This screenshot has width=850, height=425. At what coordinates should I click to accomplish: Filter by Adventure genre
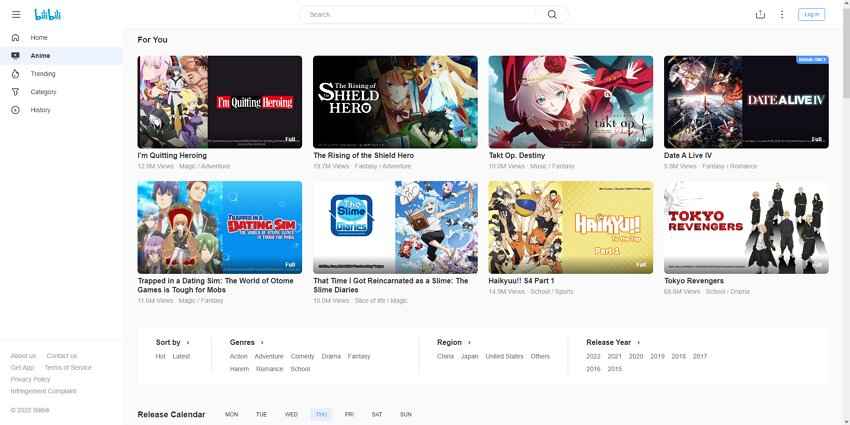tap(269, 356)
